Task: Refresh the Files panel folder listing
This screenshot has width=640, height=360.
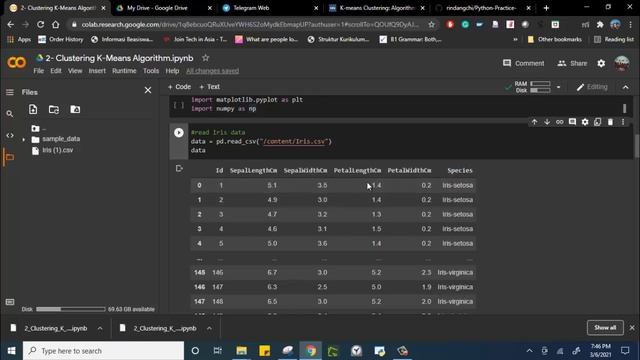Action: click(54, 109)
